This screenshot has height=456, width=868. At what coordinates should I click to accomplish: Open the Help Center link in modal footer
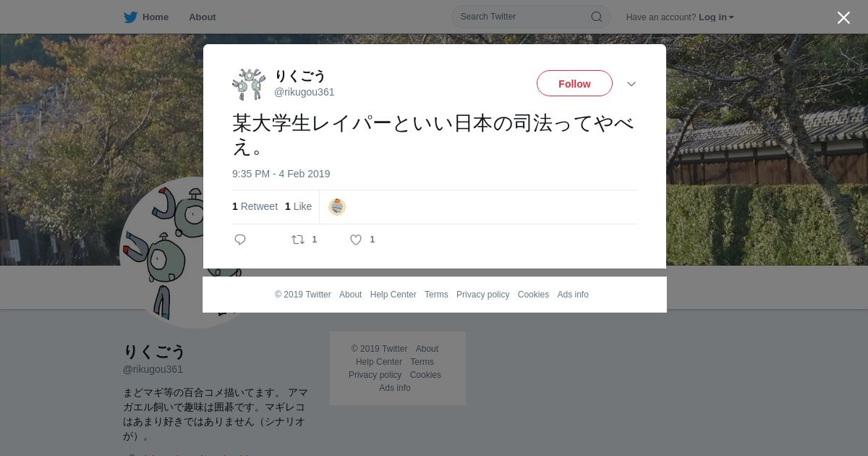coord(393,295)
